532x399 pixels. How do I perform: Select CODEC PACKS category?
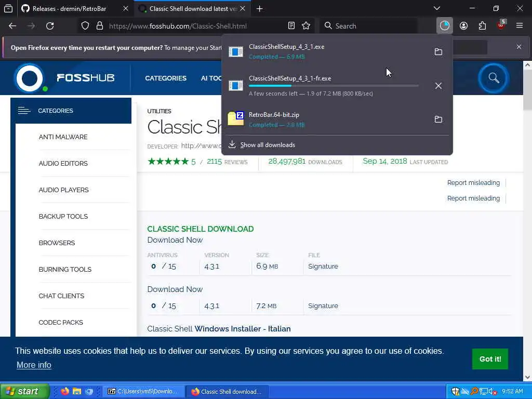61,322
